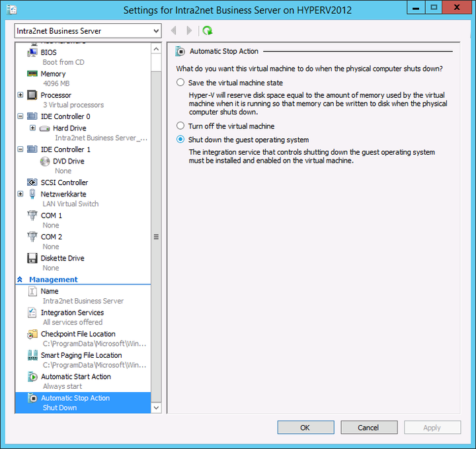Click the 'Always start' text
This screenshot has width=476, height=449.
tap(62, 386)
